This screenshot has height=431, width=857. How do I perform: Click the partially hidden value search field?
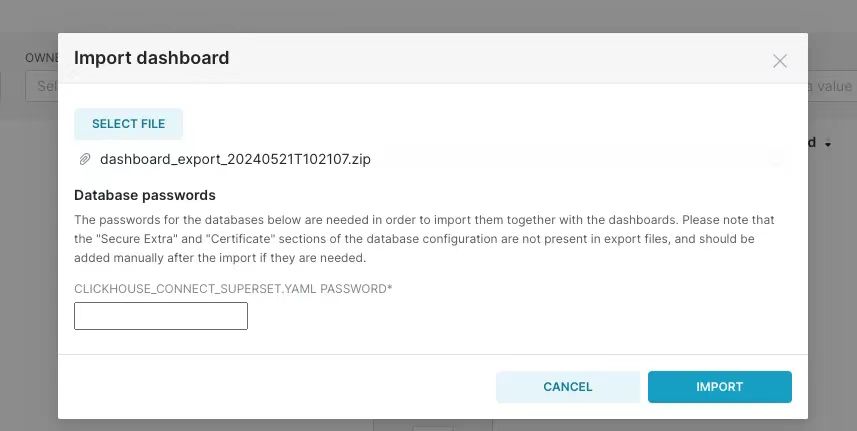832,86
